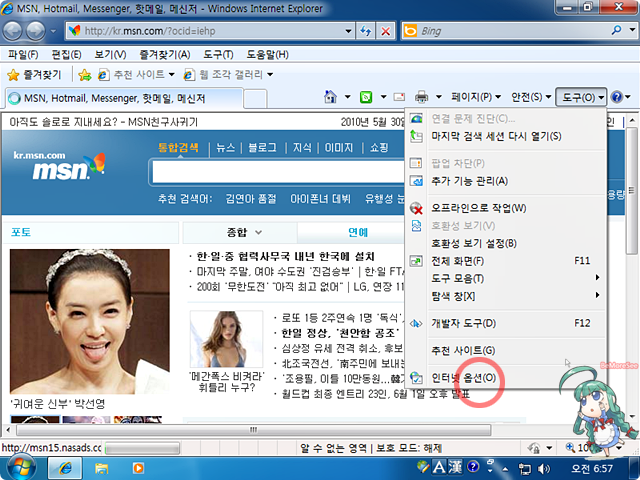Viewport: 640px width, 480px height.
Task: Click the 즐겨찾기 star button
Action: (34, 75)
